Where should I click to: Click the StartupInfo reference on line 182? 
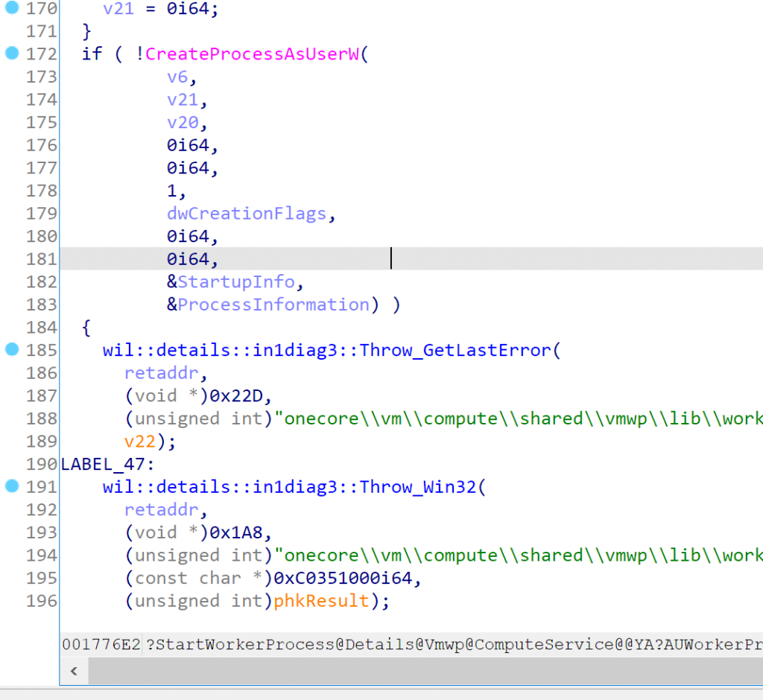tap(235, 281)
